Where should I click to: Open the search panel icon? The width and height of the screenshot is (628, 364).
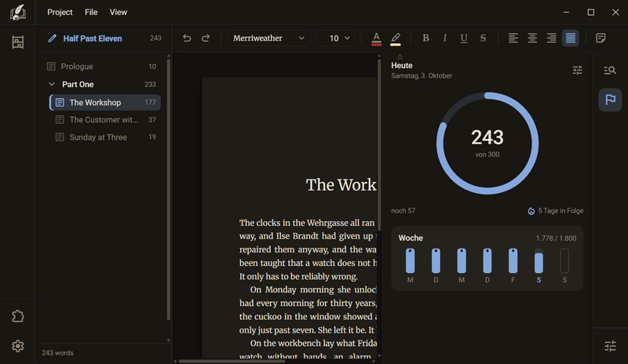pos(610,71)
